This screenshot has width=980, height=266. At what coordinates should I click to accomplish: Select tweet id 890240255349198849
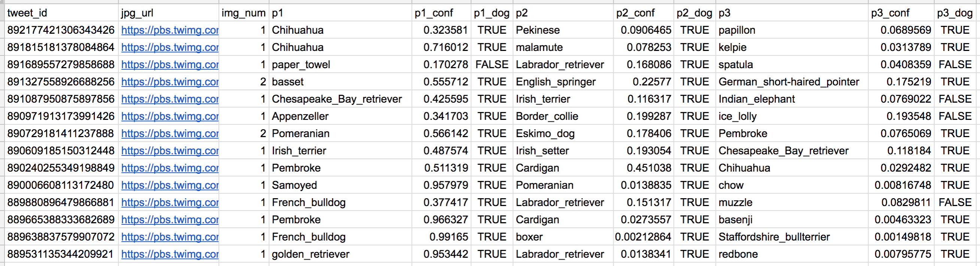click(61, 168)
